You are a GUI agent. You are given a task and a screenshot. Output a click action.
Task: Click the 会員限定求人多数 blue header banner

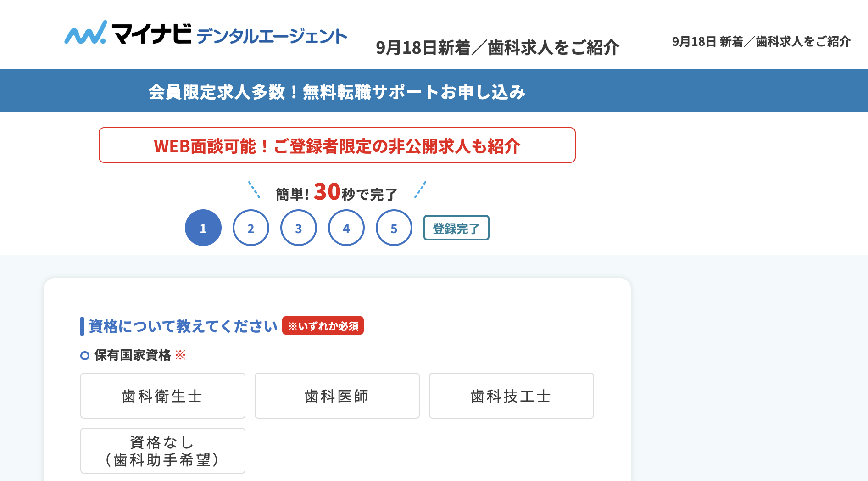tap(434, 91)
